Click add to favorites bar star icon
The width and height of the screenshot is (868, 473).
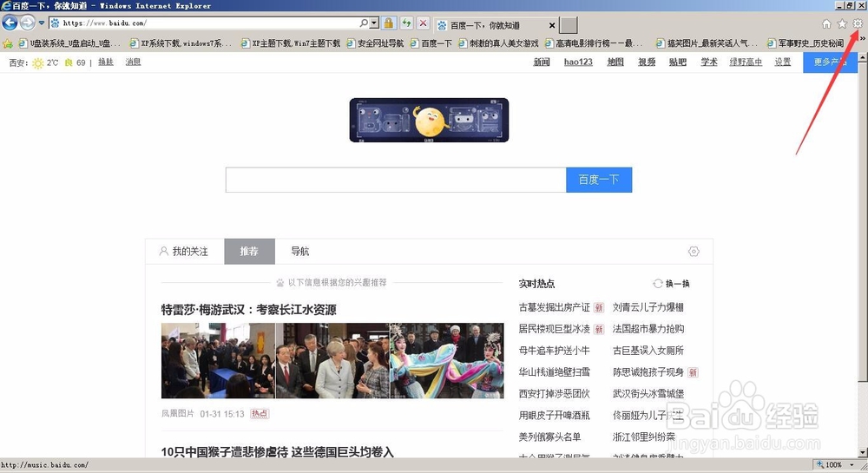pos(8,43)
